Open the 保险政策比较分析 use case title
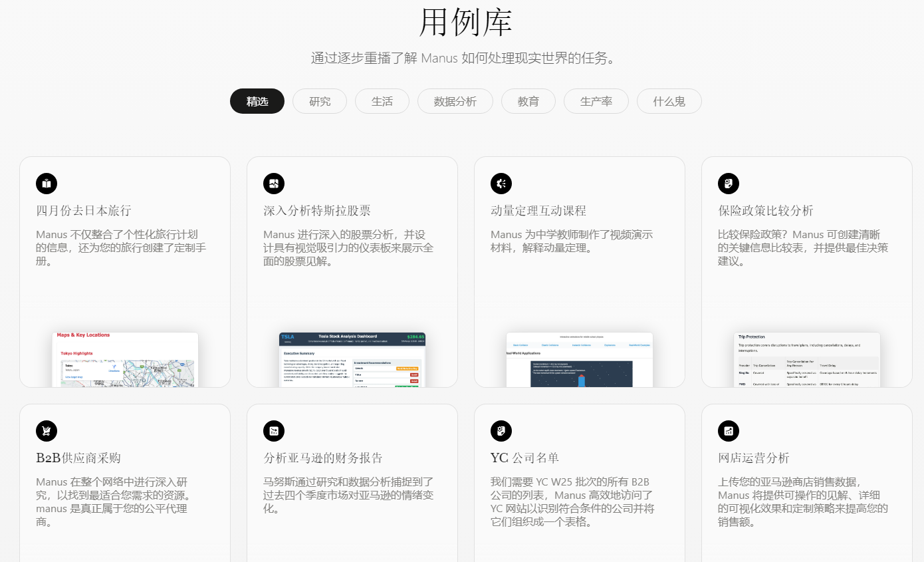Image resolution: width=924 pixels, height=562 pixels. tap(766, 211)
